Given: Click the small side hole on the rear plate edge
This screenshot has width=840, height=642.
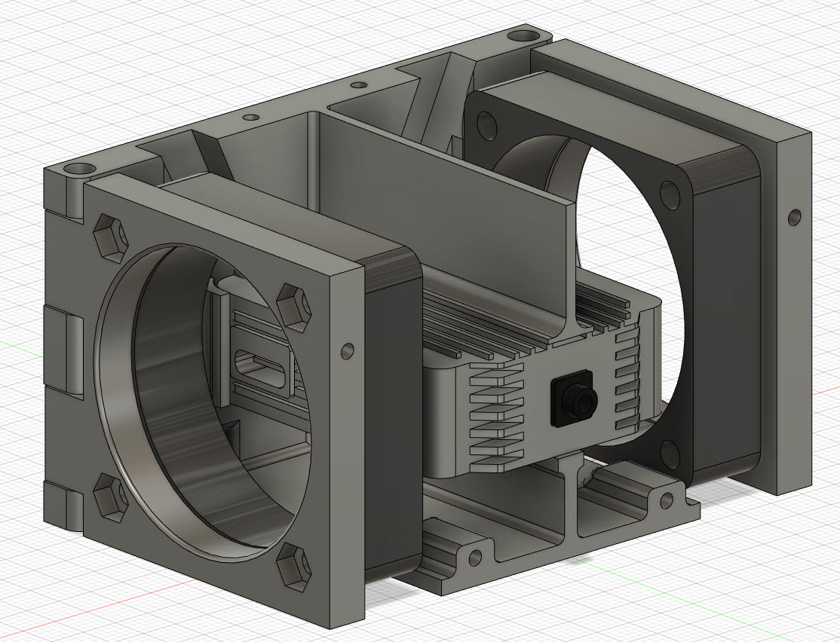Looking at the screenshot, I should click(x=795, y=218).
